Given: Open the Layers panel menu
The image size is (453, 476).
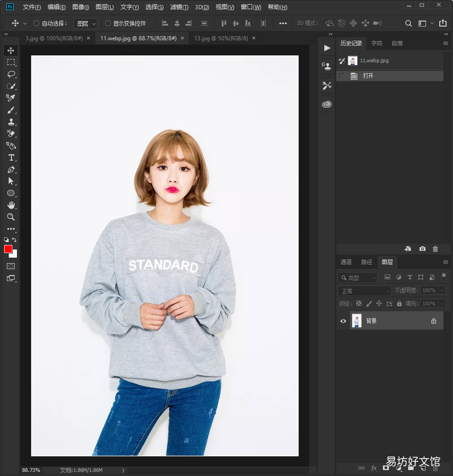Looking at the screenshot, I should [445, 262].
